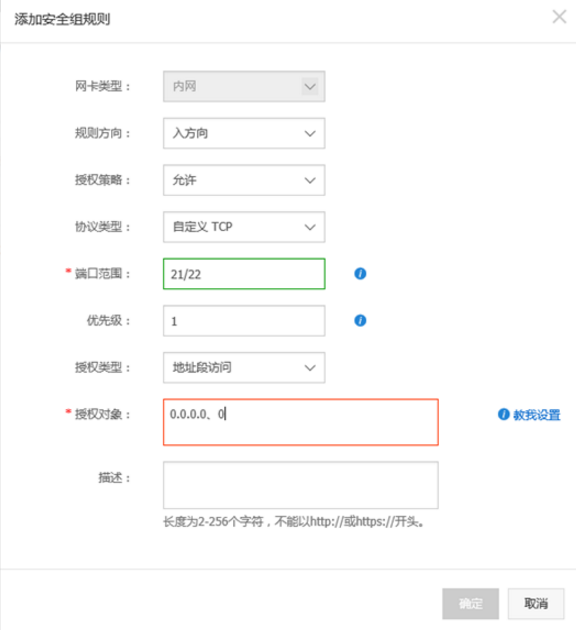Click the 优先级 label
The image size is (576, 630).
(108, 321)
